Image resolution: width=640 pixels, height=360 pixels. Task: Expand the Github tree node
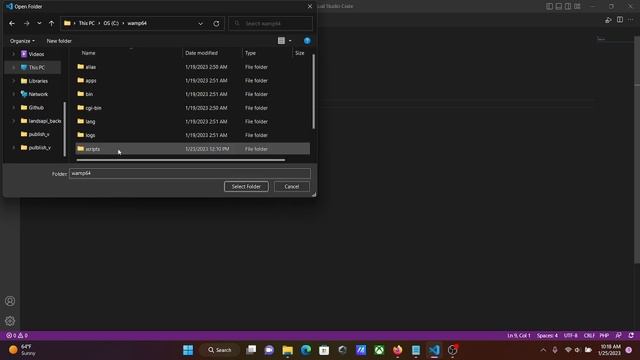coord(13,107)
